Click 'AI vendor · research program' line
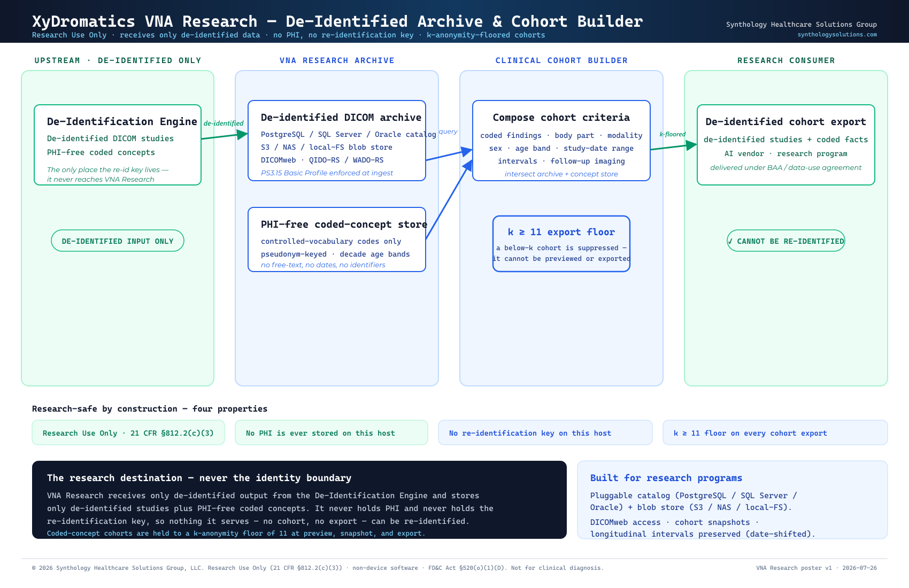This screenshot has height=588, width=909. pos(786,154)
